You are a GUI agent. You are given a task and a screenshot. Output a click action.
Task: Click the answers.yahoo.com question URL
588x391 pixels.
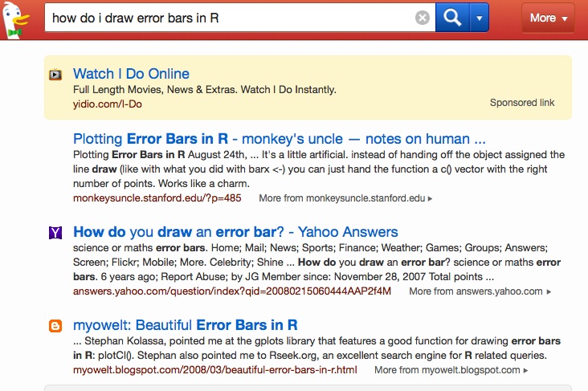point(232,291)
